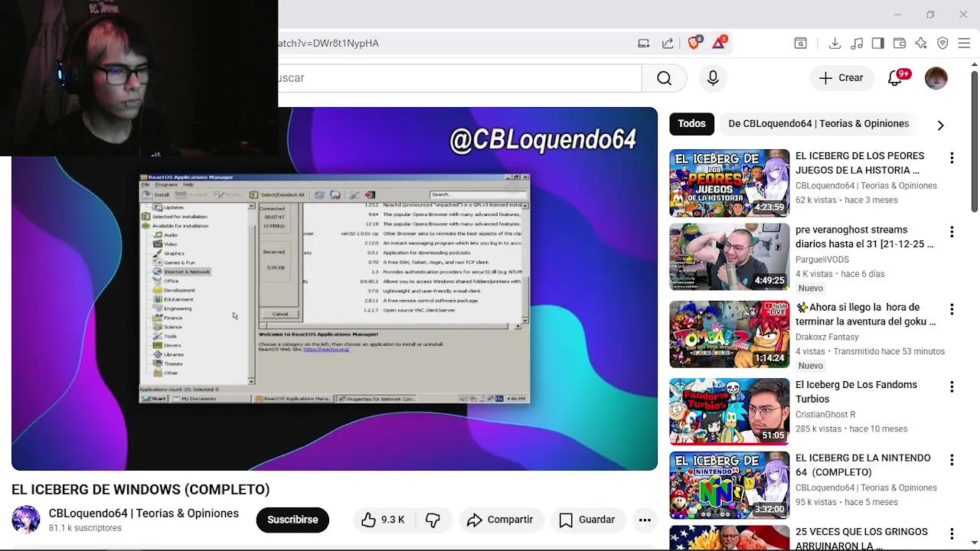Start voice search with the microphone icon
Image resolution: width=980 pixels, height=551 pixels.
(x=713, y=78)
